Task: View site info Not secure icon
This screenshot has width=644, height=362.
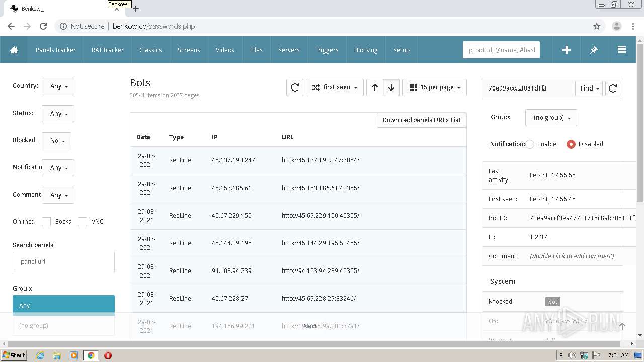Action: pos(63,26)
